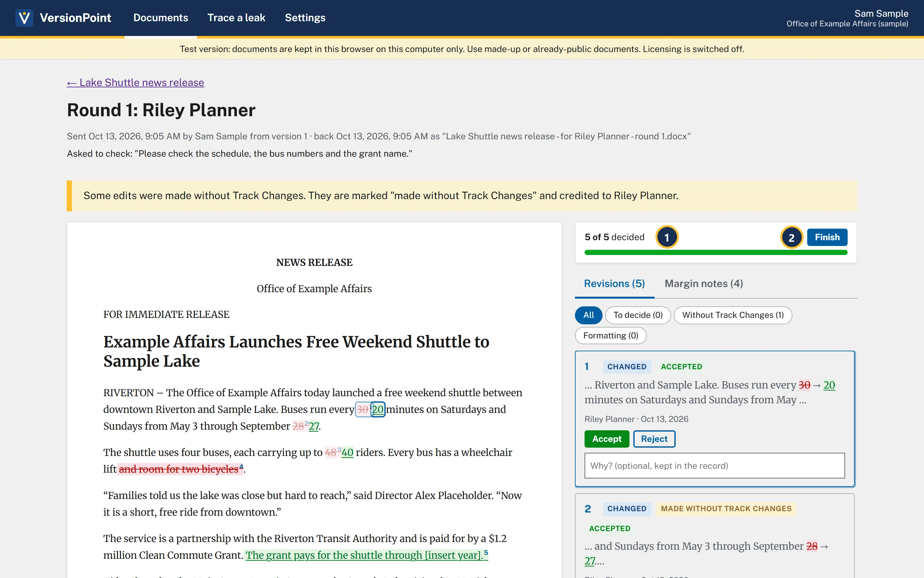This screenshot has height=578, width=924.
Task: Click the green decided progress bar
Action: 716,252
